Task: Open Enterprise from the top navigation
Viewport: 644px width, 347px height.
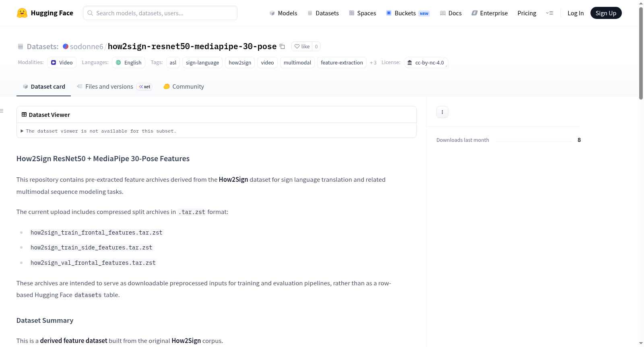Action: 489,13
